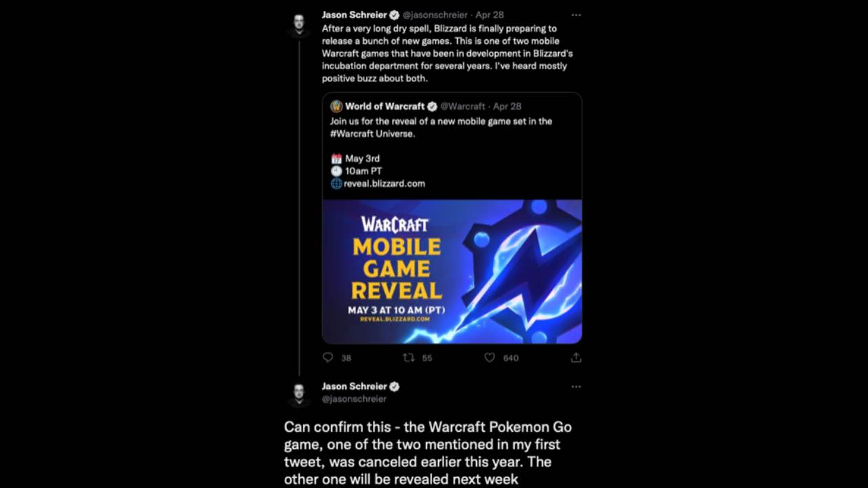
Task: Open more options on the first tweet
Action: (576, 15)
